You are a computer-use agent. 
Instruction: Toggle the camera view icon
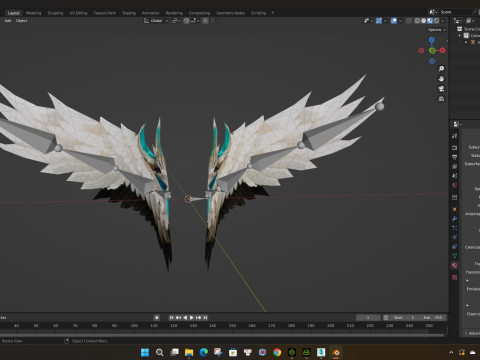tap(441, 89)
